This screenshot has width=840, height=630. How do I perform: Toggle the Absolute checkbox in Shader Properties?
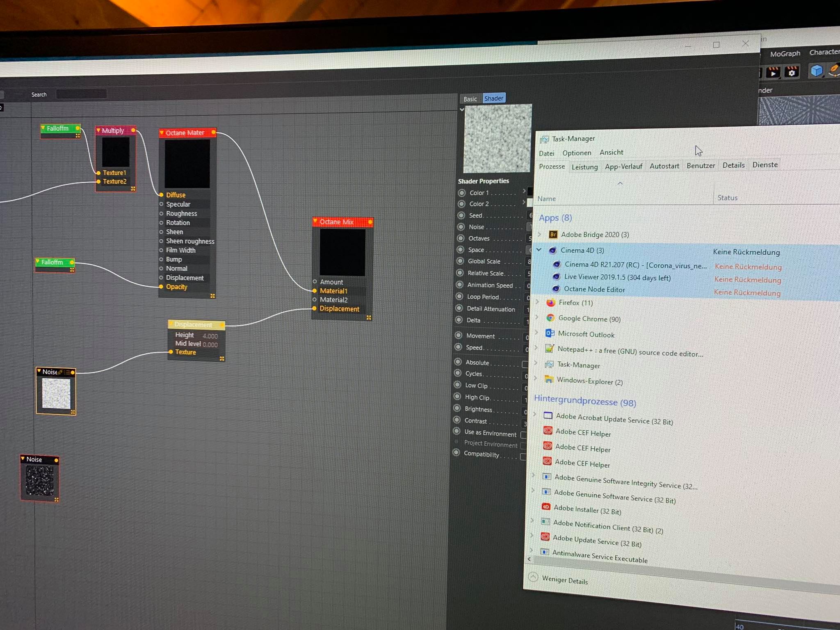pos(525,364)
